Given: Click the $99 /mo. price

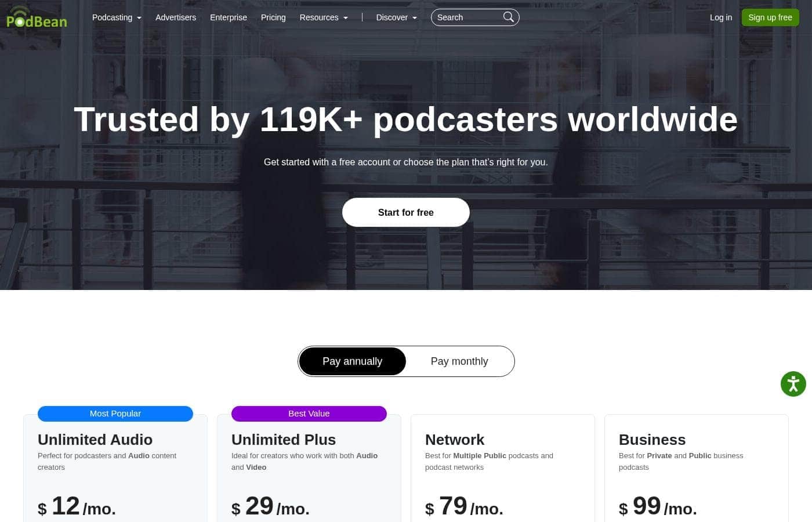Looking at the screenshot, I should click(658, 506).
